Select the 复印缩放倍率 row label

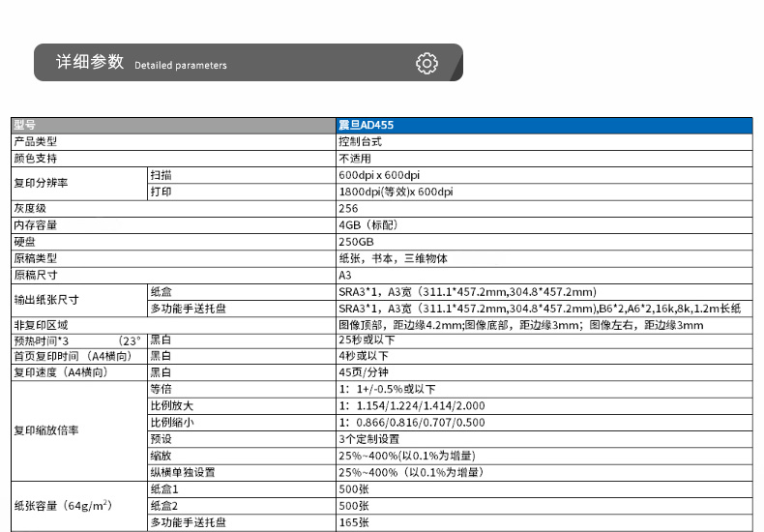click(x=46, y=430)
